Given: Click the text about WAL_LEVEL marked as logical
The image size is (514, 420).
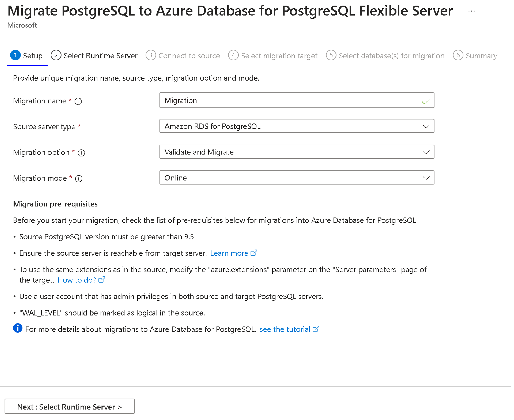Looking at the screenshot, I should coord(112,313).
